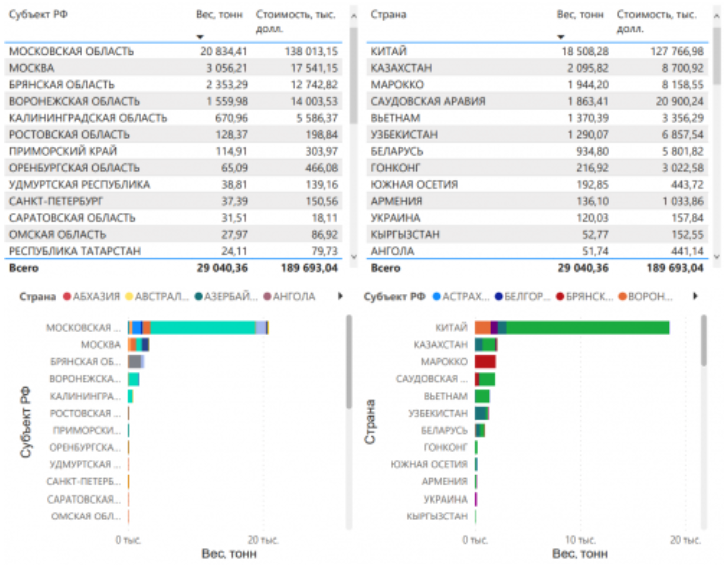This screenshot has height=565, width=725.
Task: Click the red АБХАЗИЯ legend dot
Action: (67, 297)
